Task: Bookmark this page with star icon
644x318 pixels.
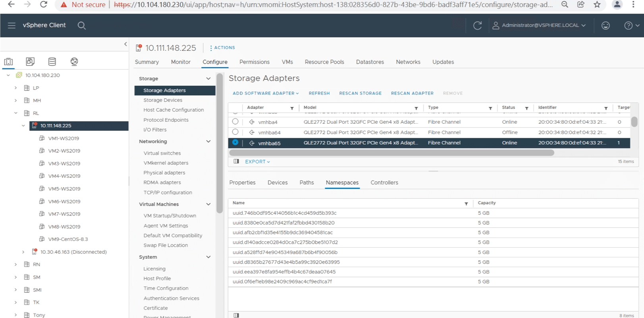Action: (597, 4)
